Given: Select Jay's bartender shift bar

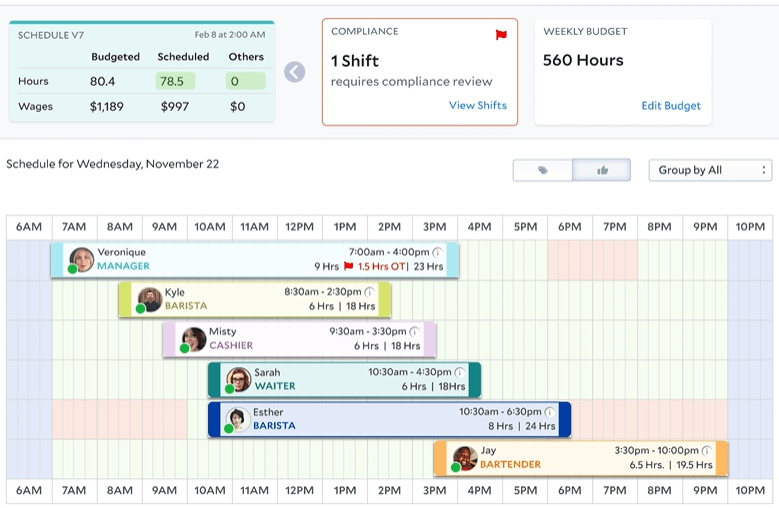Looking at the screenshot, I should [580, 458].
